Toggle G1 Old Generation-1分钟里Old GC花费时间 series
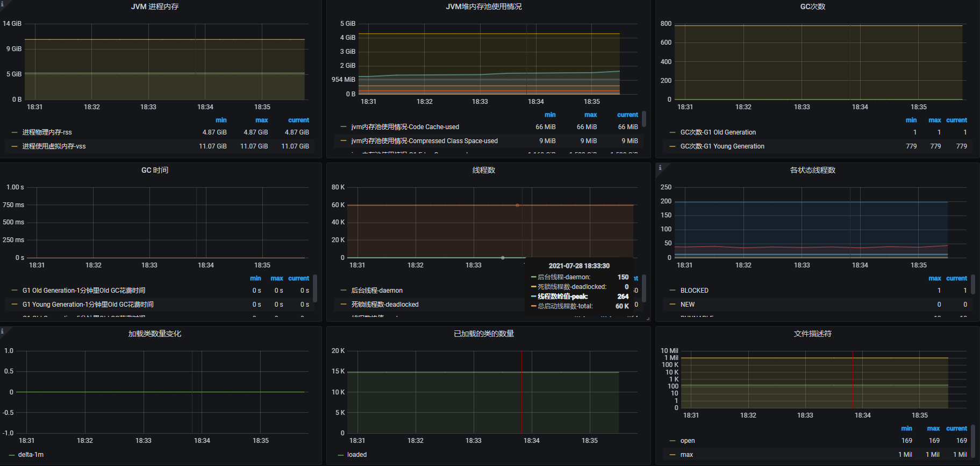The image size is (980, 466). pos(84,291)
